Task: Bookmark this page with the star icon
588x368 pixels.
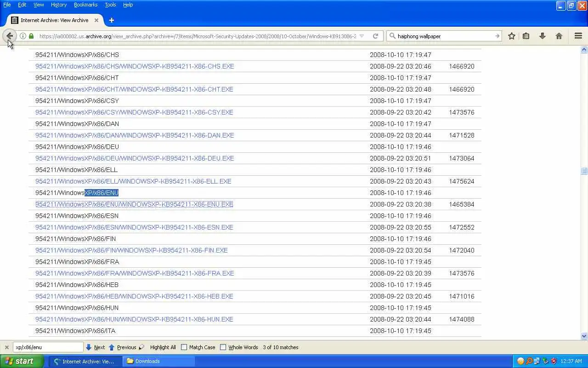Action: click(x=512, y=36)
